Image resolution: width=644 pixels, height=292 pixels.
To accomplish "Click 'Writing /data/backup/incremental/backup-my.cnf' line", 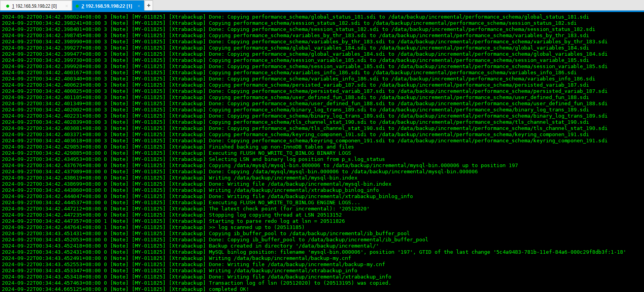I will coord(280,258).
